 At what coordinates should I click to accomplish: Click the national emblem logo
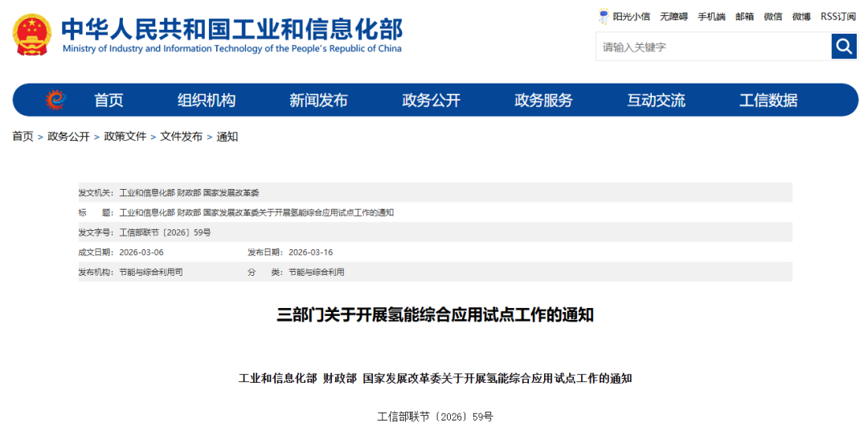[32, 35]
